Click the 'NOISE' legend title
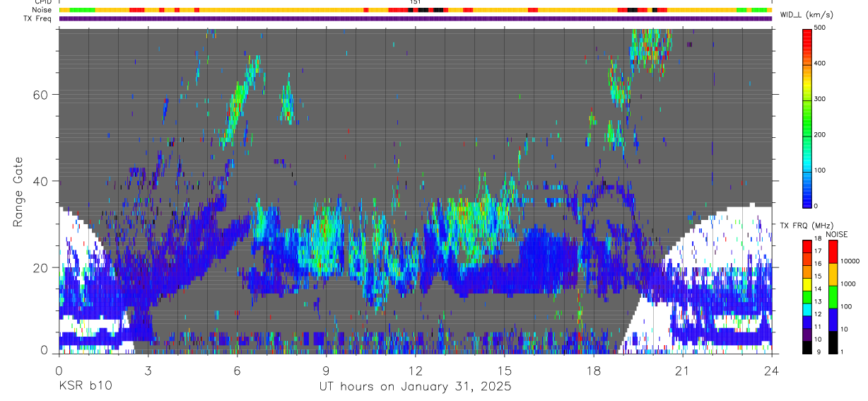 click(836, 234)
